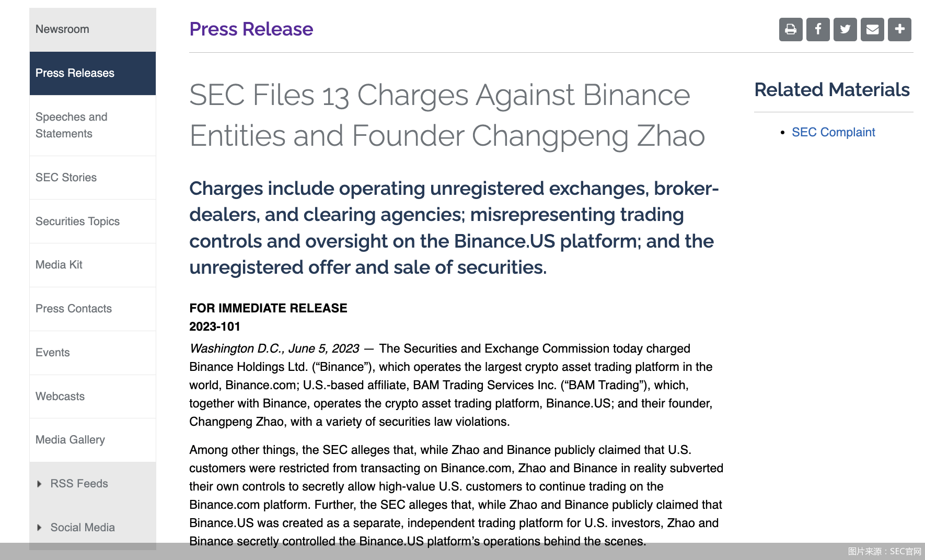Share the release on Twitter

click(845, 29)
